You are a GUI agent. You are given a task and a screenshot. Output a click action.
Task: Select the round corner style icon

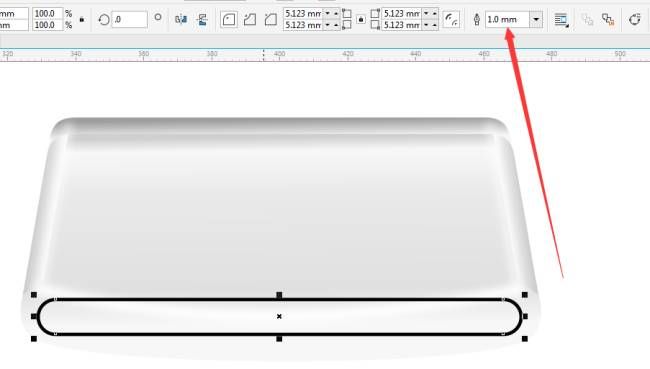click(229, 19)
